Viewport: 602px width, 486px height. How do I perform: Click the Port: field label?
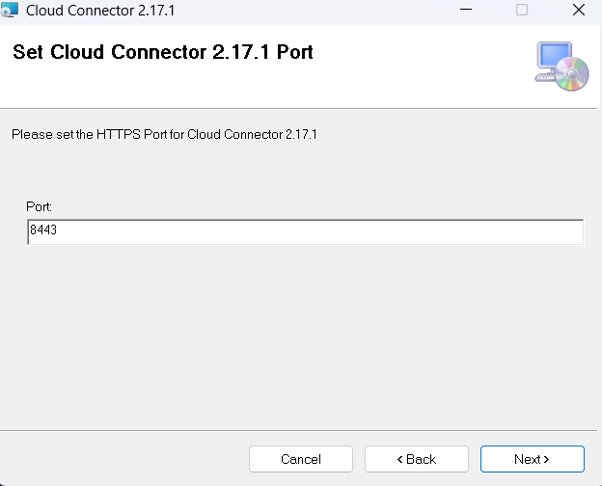tap(39, 207)
